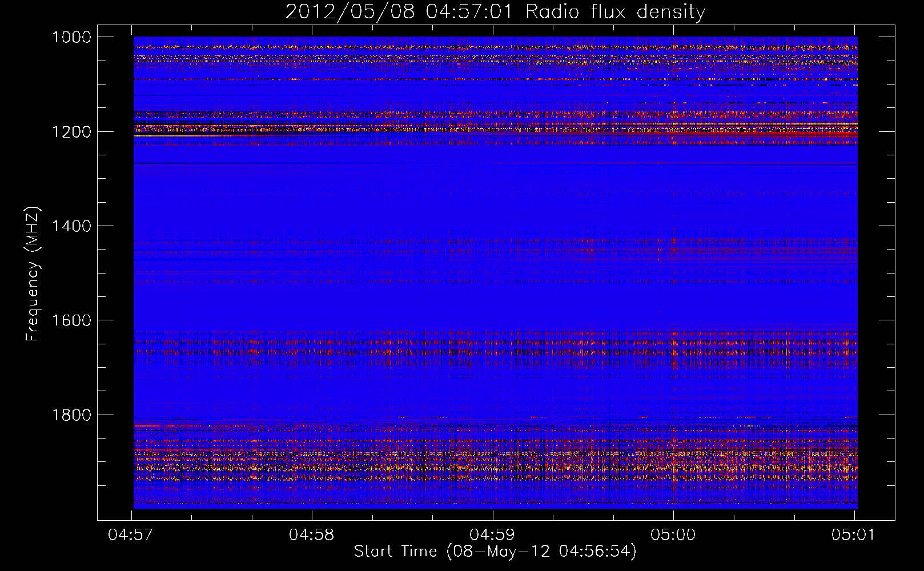Click the 'Frequency (MHZ)' axis label

33,274
